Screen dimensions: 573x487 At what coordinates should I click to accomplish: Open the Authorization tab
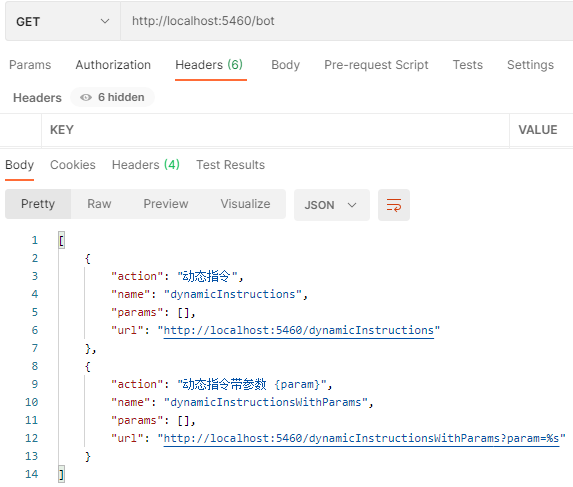113,65
